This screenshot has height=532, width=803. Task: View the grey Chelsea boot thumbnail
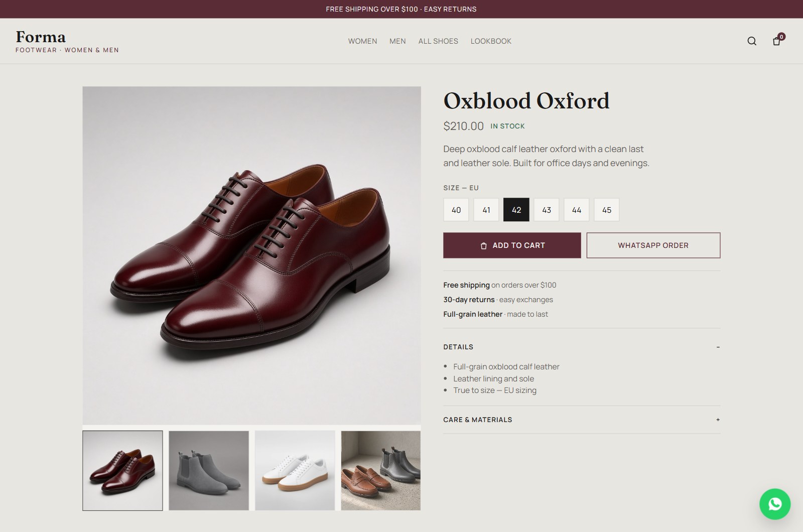click(x=209, y=471)
